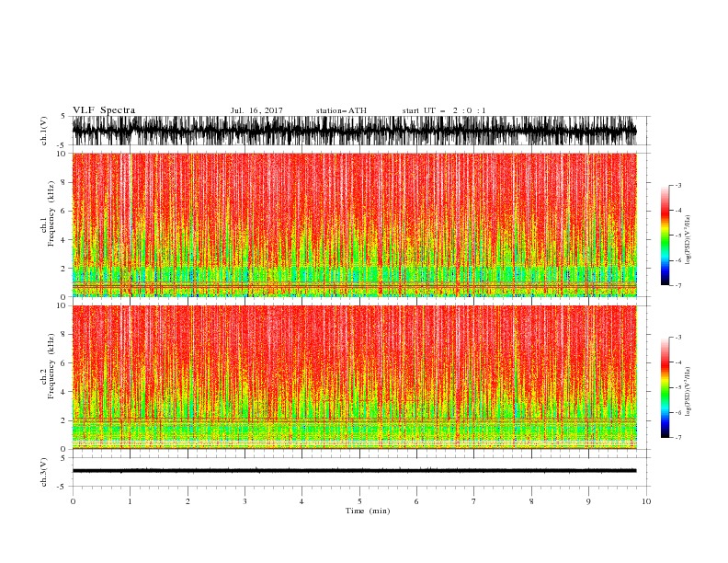The height and width of the screenshot is (563, 728).
Task: Click the ch.3 waveform trace panel
Action: coord(360,472)
